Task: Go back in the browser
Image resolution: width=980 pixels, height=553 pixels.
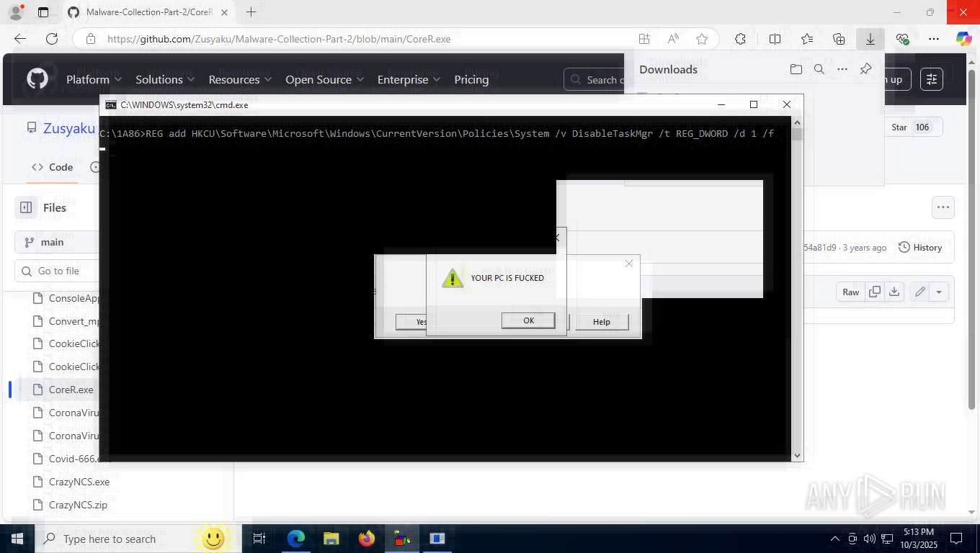Action: pyautogui.click(x=20, y=39)
